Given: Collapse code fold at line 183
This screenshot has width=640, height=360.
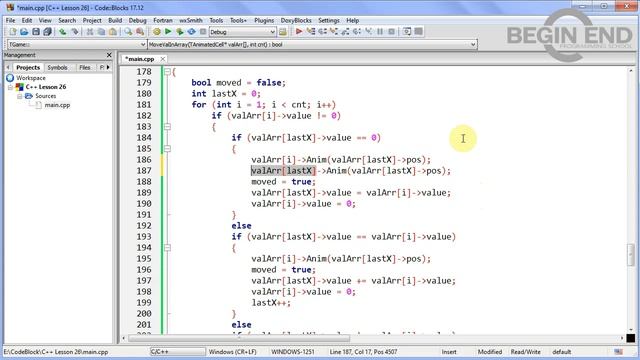Looking at the screenshot, I should click(167, 127).
